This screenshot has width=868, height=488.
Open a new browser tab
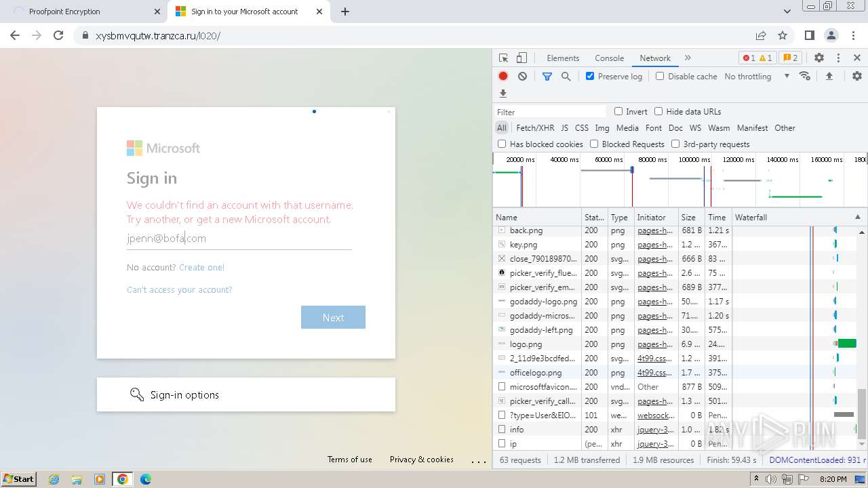point(345,12)
